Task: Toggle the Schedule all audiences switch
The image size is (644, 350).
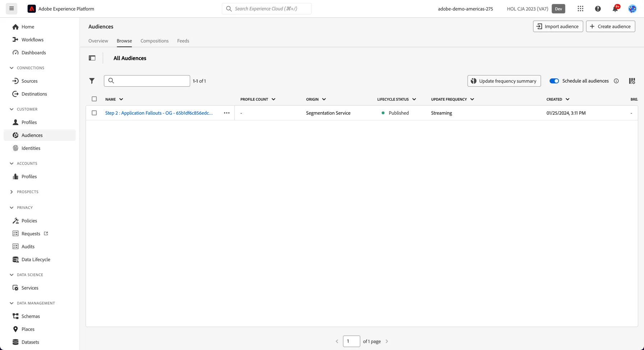Action: click(554, 81)
